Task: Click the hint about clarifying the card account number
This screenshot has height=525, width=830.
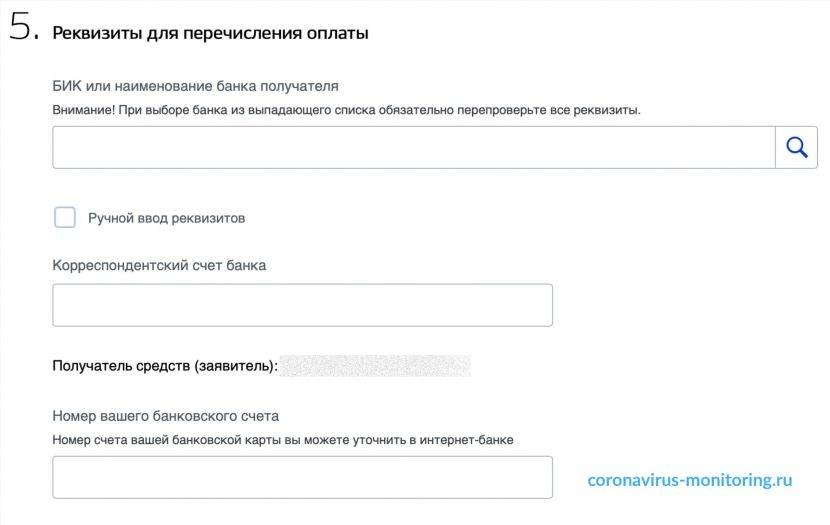Action: (x=282, y=439)
